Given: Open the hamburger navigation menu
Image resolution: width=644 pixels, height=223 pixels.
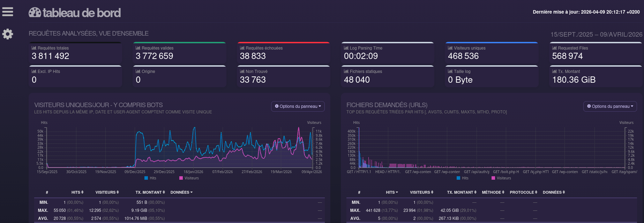Looking at the screenshot, I should pyautogui.click(x=8, y=12).
